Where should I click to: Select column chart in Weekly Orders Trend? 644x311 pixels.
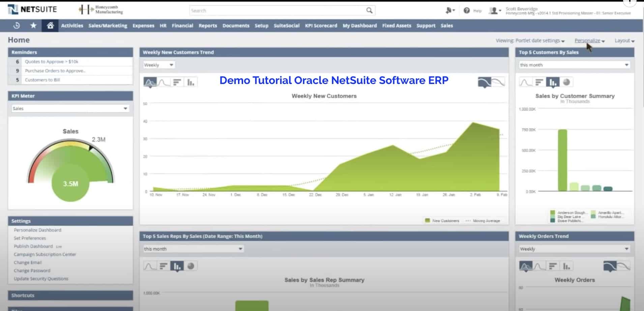tap(566, 266)
